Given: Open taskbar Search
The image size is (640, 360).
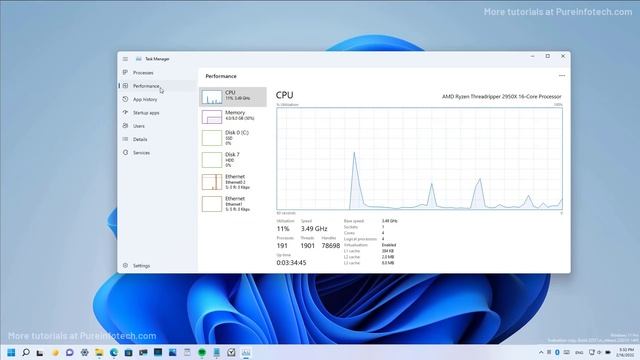Looking at the screenshot, I should (26, 352).
